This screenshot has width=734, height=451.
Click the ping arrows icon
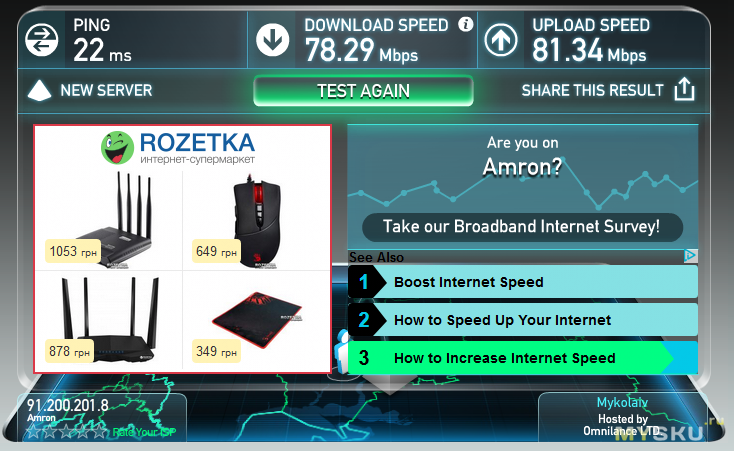(42, 40)
